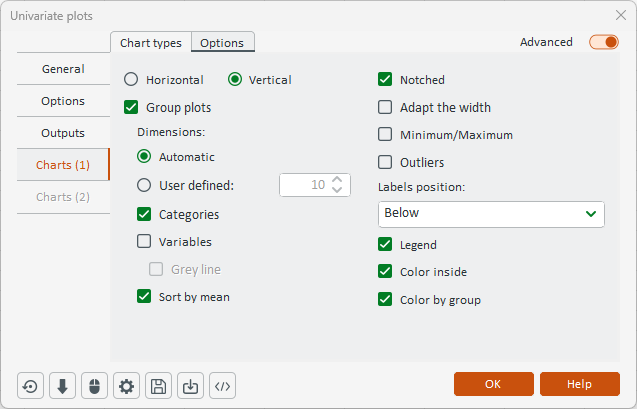The width and height of the screenshot is (637, 409).
Task: Close the Univariate plots dialog
Action: point(621,15)
